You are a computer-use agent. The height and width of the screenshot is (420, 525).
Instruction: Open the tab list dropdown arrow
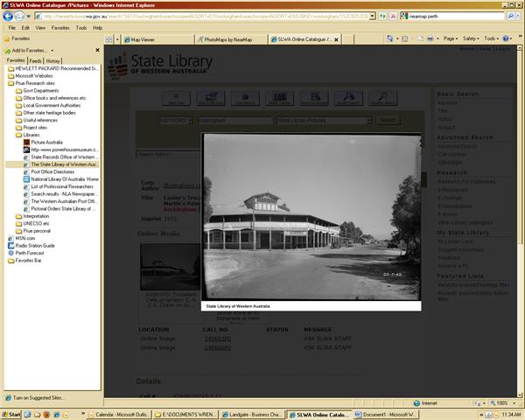[117, 39]
